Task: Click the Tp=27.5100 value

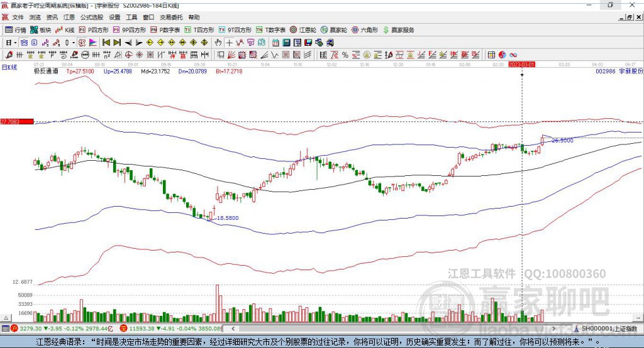Action: (x=80, y=71)
